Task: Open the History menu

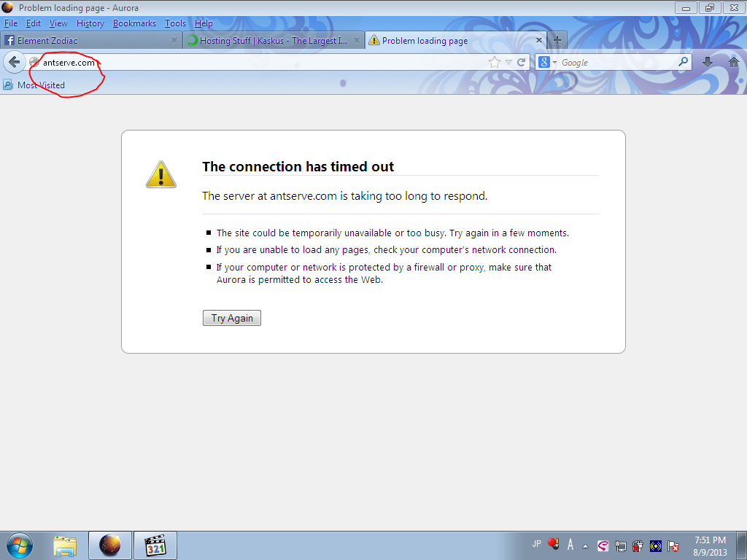Action: tap(90, 23)
